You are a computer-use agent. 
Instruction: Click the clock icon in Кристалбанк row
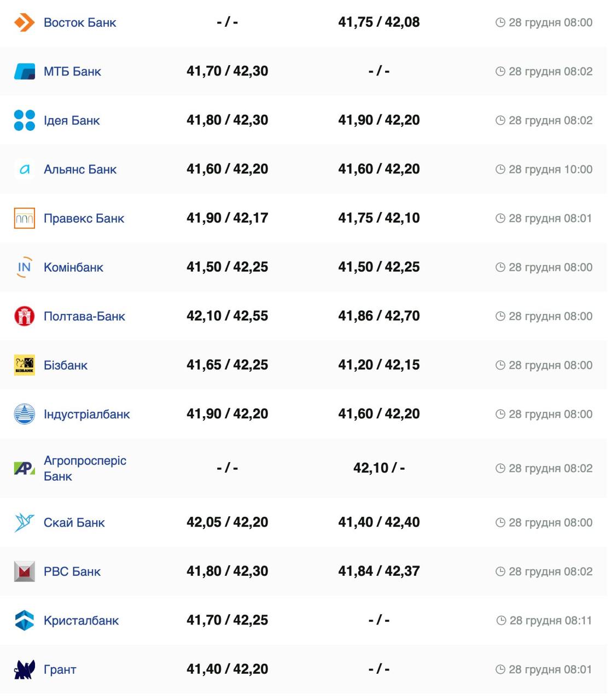501,621
